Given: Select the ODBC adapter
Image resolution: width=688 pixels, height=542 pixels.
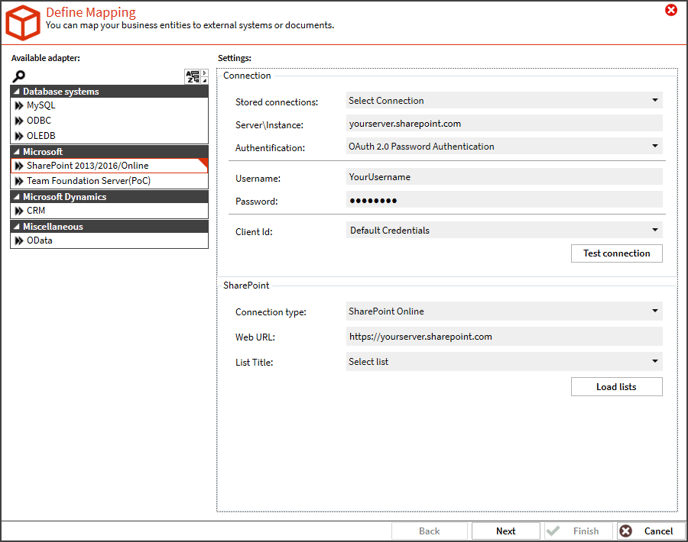Looking at the screenshot, I should pos(109,121).
